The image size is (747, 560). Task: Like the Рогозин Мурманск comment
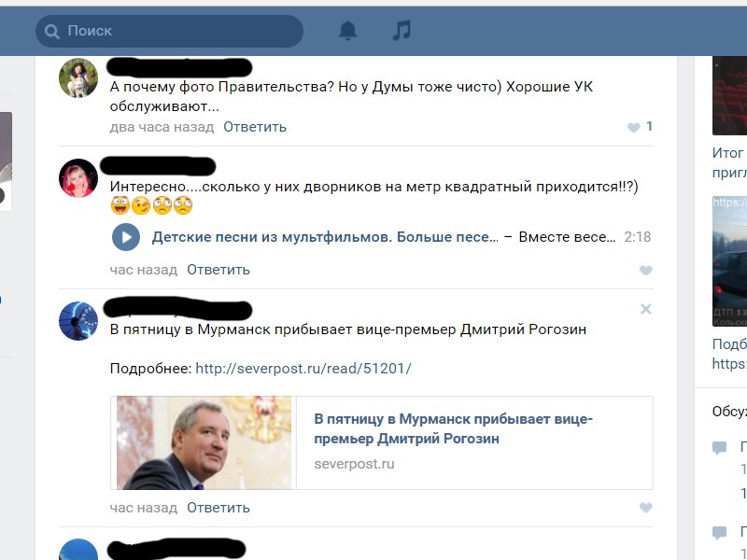point(645,508)
